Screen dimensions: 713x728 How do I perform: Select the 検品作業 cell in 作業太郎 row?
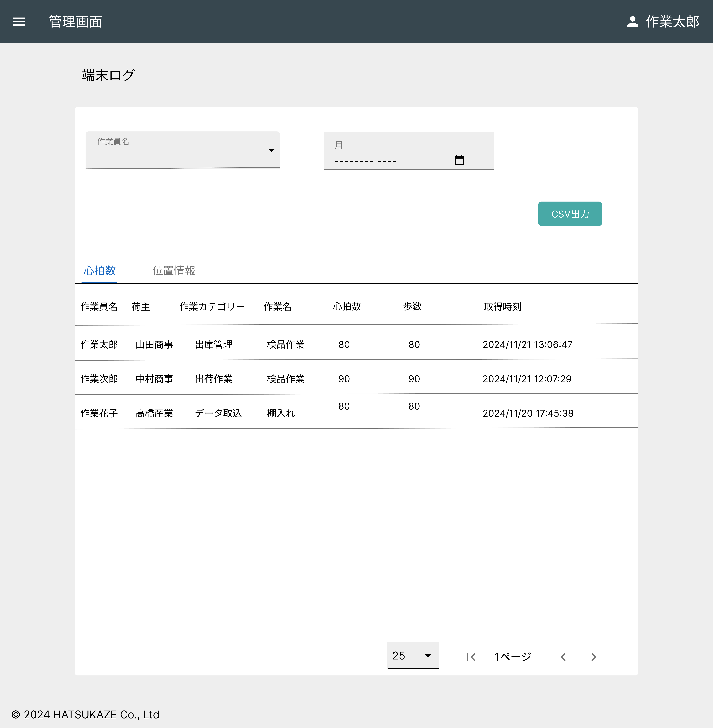[x=286, y=345]
